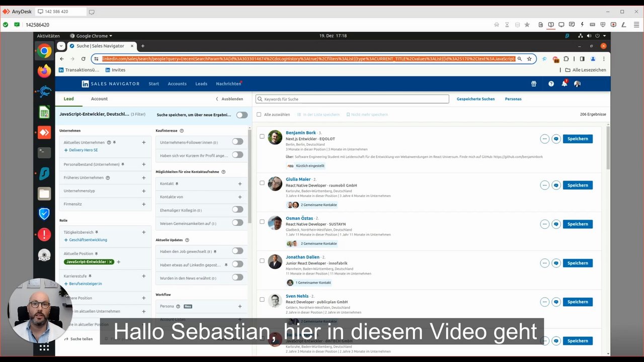Screen dimensions: 644x362
Task: Open a new Chrome tab
Action: click(142, 46)
